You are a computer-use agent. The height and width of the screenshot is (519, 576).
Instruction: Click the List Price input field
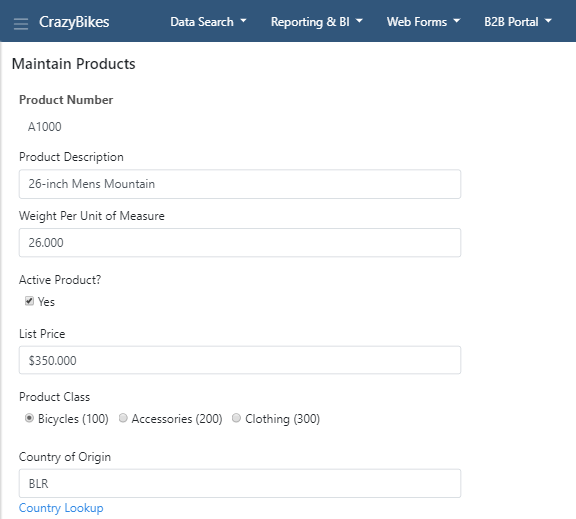click(x=240, y=360)
